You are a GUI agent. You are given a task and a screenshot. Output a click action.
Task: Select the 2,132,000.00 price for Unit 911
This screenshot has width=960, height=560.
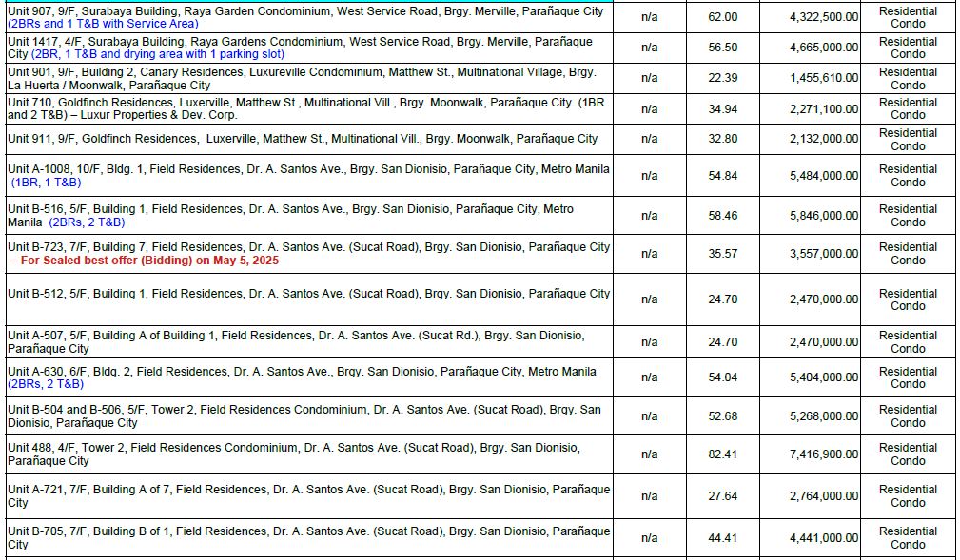823,139
